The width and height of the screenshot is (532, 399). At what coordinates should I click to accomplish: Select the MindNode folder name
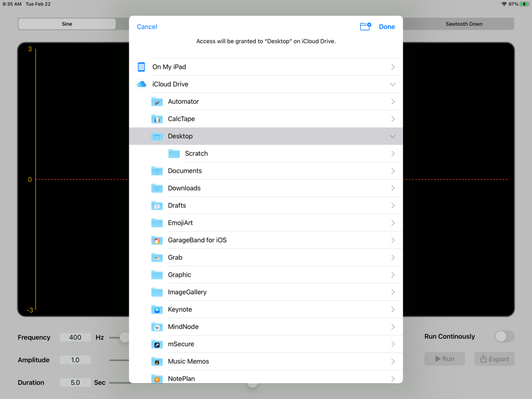183,327
